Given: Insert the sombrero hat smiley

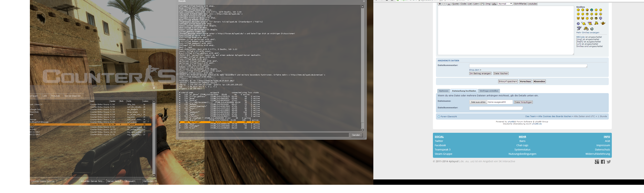Looking at the screenshot, I should (603, 23).
